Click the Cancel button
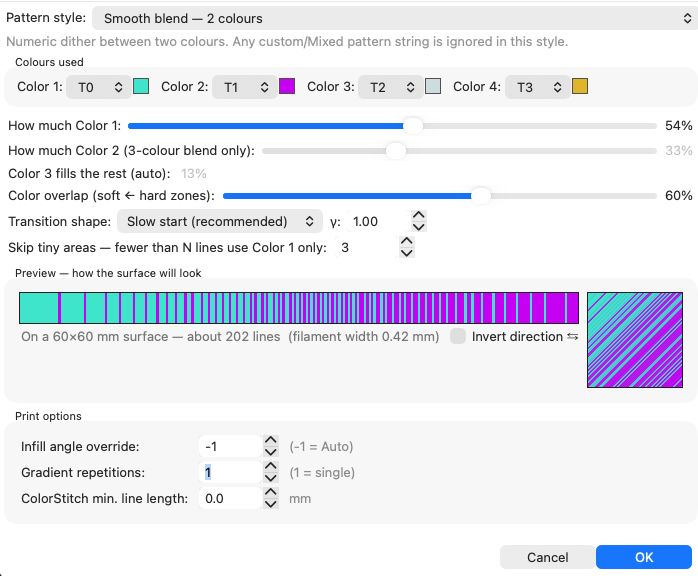The image size is (698, 576). pos(548,557)
